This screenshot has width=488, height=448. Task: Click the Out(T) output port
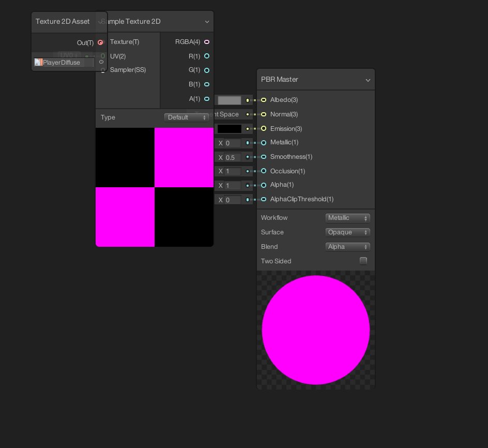click(100, 42)
